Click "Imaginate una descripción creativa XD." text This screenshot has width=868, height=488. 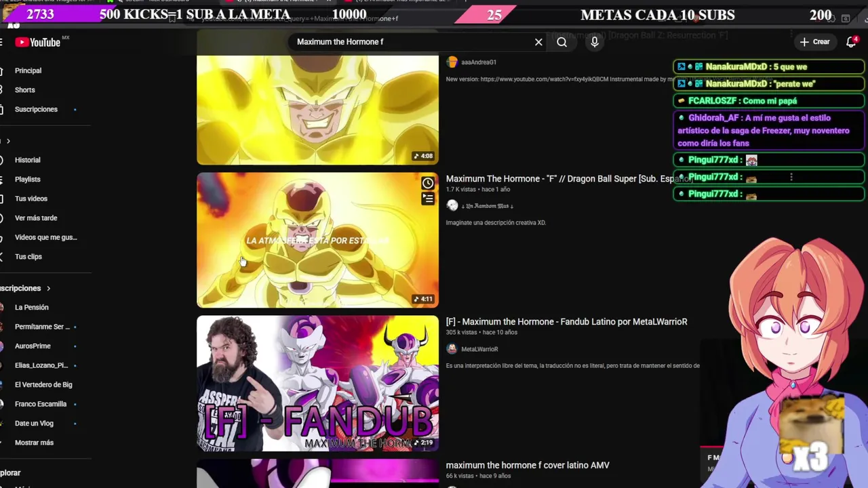coord(496,222)
